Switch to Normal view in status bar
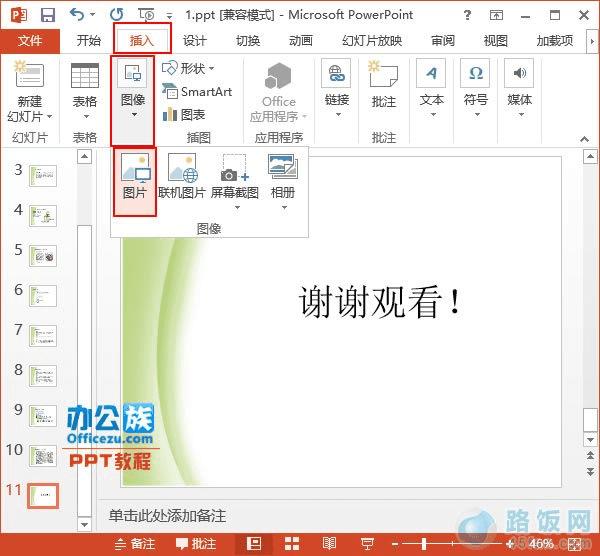The width and height of the screenshot is (600, 556). (254, 544)
